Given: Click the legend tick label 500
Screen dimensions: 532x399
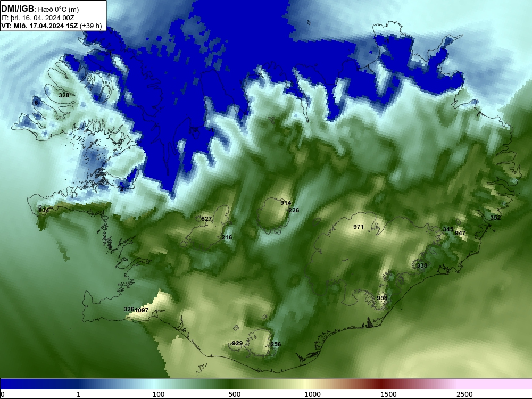Looking at the screenshot, I should (235, 394).
